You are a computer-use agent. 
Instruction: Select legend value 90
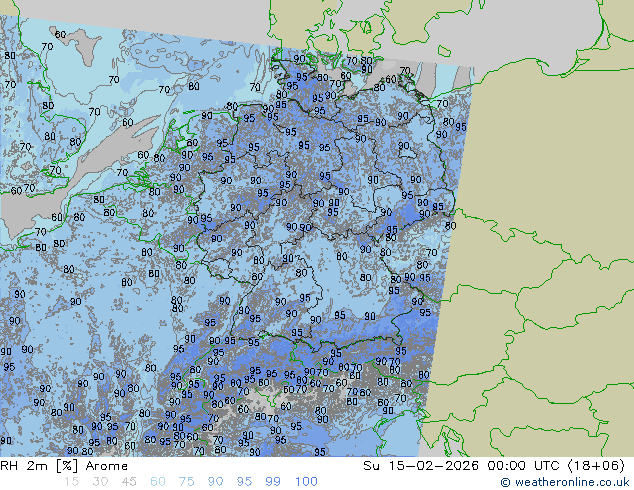pos(215,482)
